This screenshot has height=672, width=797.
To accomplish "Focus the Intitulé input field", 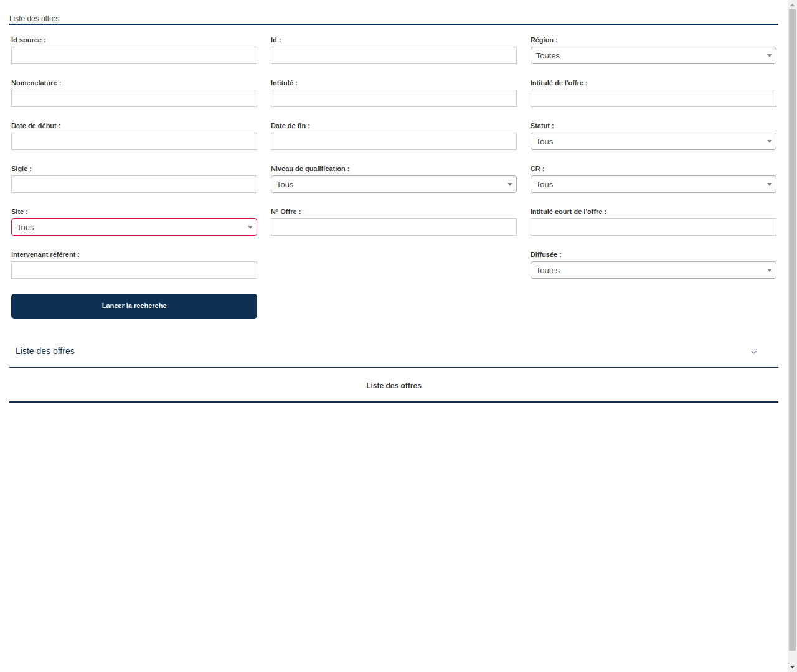I will 394,98.
